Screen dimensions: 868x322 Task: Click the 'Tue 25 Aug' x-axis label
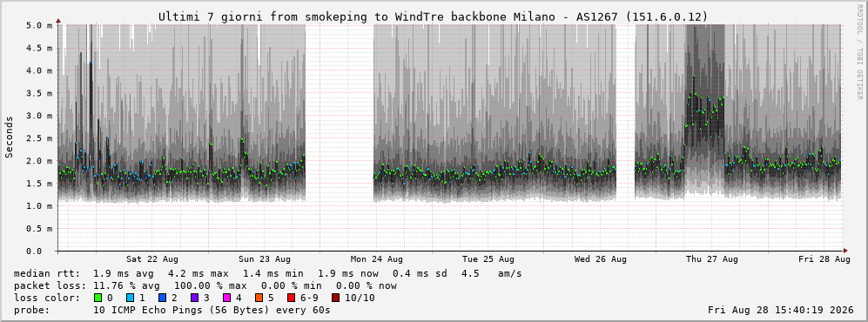488,259
